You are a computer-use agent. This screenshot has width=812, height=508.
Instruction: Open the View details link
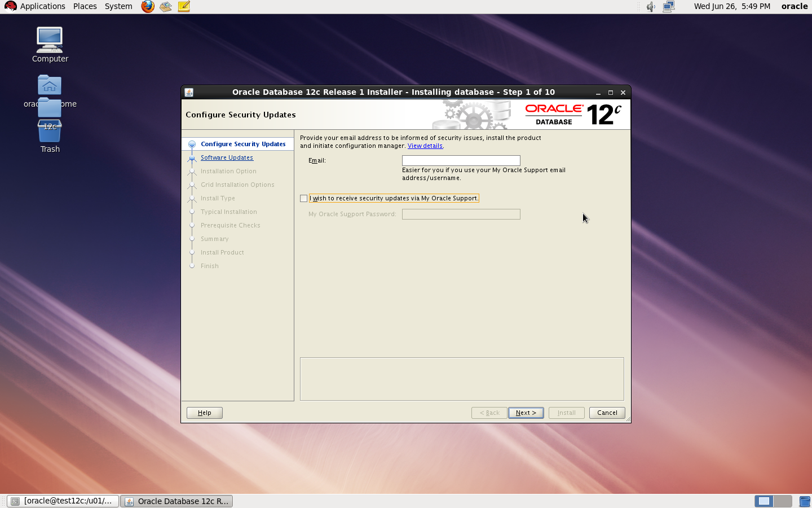click(x=425, y=146)
